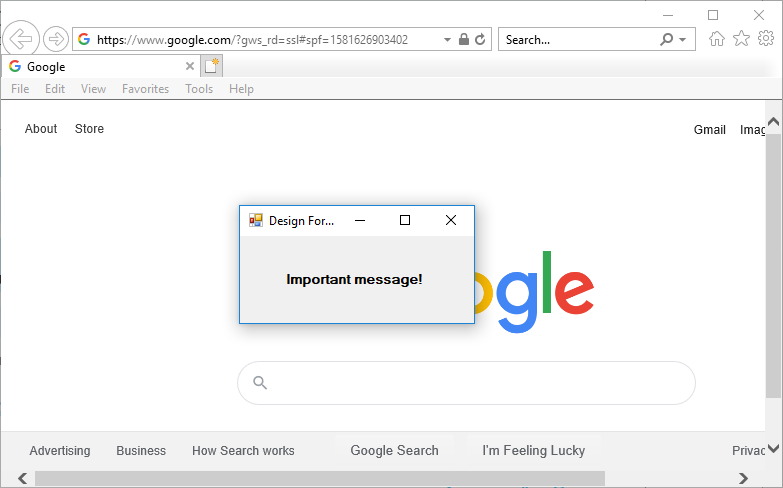Click the Gmail link
783x488 pixels.
click(x=709, y=130)
